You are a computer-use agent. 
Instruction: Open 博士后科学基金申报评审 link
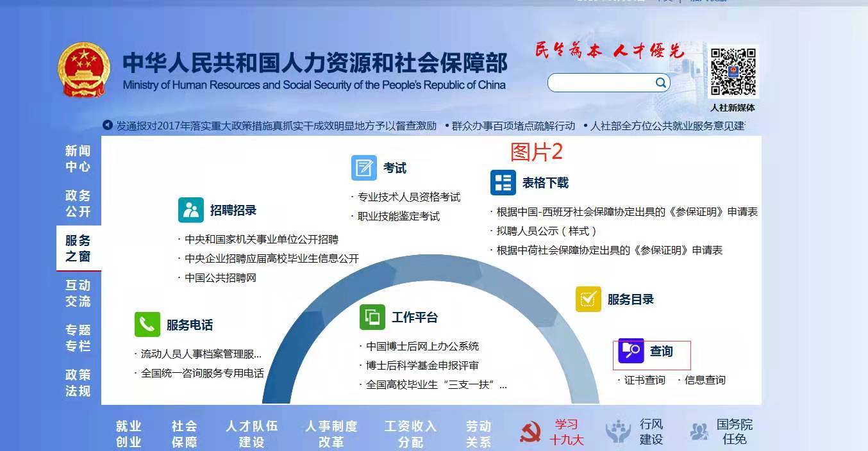point(422,365)
